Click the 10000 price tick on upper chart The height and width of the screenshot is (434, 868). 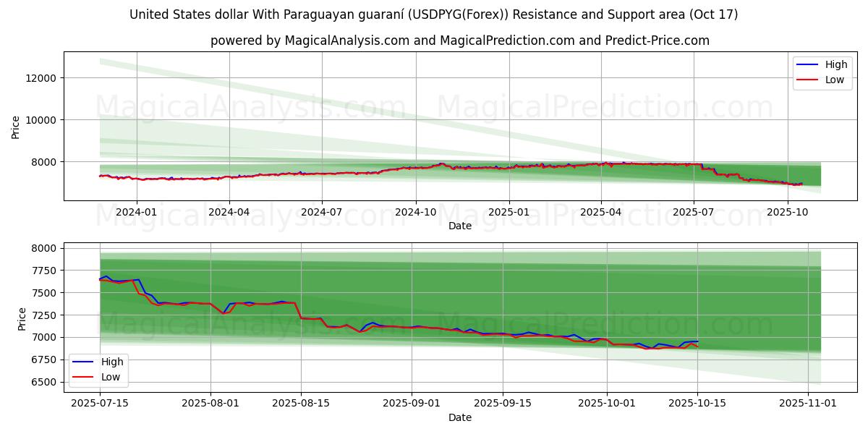[x=42, y=120]
